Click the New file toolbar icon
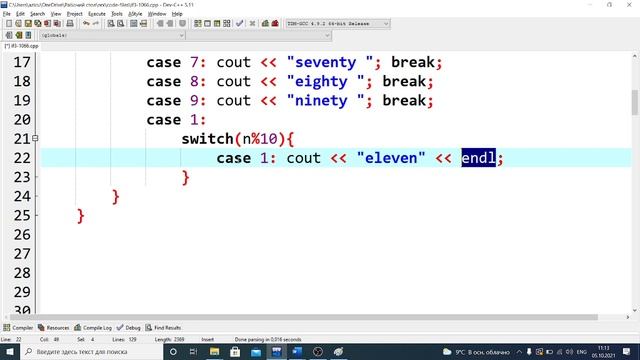This screenshot has height=360, width=640. (x=9, y=24)
